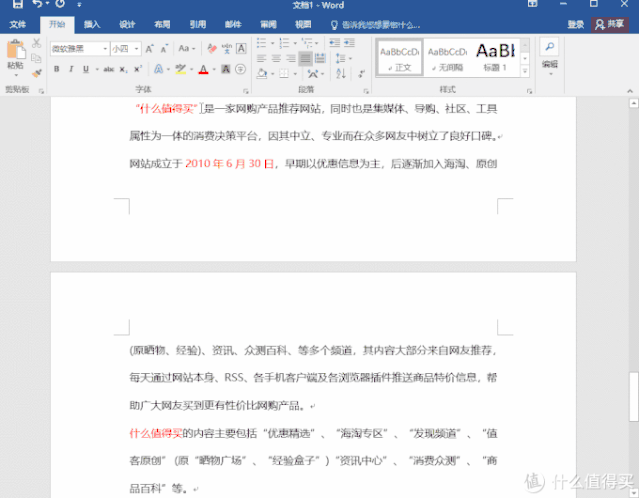
Task: Align text right
Action: coord(291,58)
